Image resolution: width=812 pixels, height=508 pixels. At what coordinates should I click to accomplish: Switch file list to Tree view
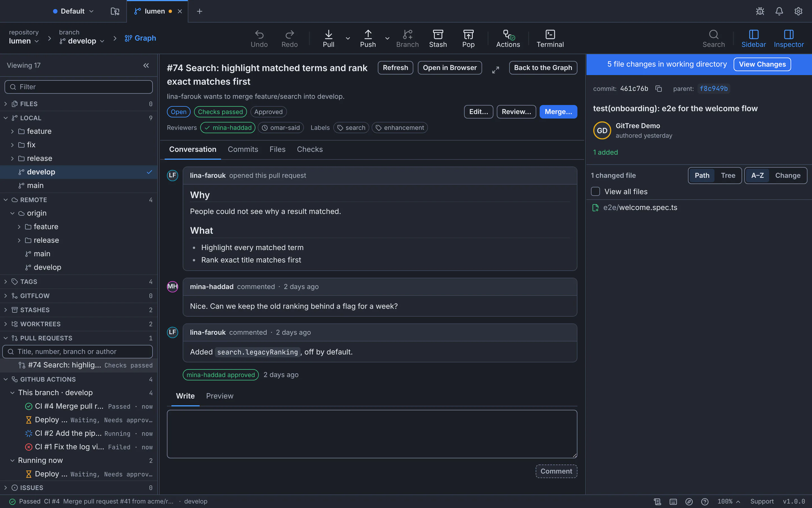click(728, 175)
